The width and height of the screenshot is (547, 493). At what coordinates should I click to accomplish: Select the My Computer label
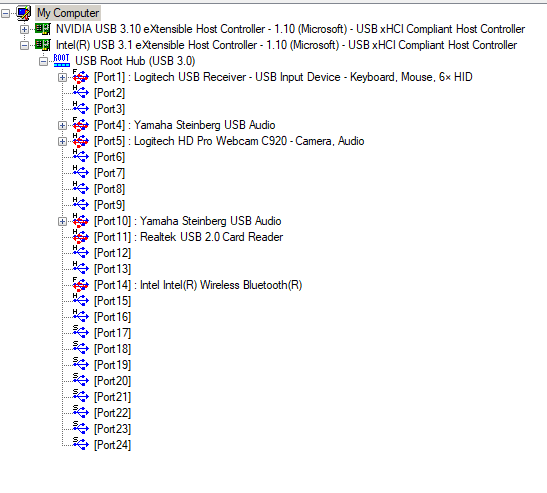68,13
